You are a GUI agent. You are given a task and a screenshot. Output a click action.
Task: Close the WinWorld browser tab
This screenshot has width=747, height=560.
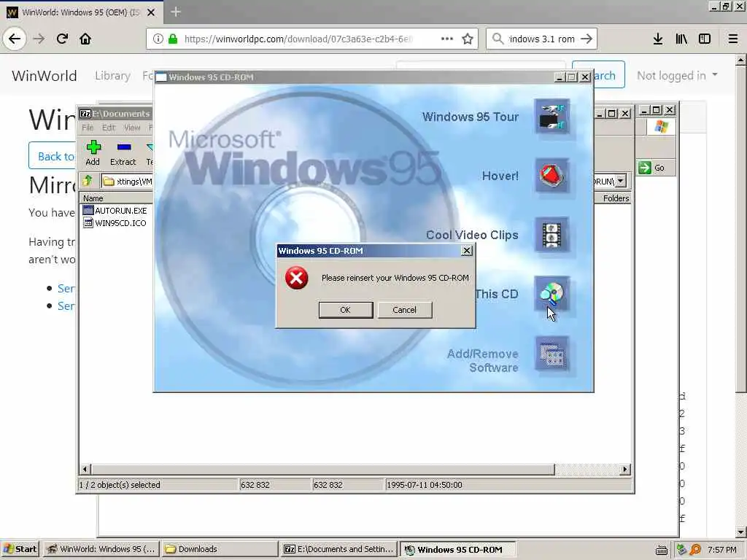click(150, 12)
